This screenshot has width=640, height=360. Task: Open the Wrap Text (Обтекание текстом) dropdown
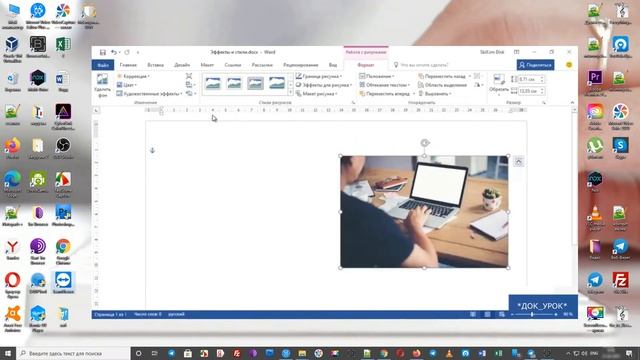(x=385, y=85)
